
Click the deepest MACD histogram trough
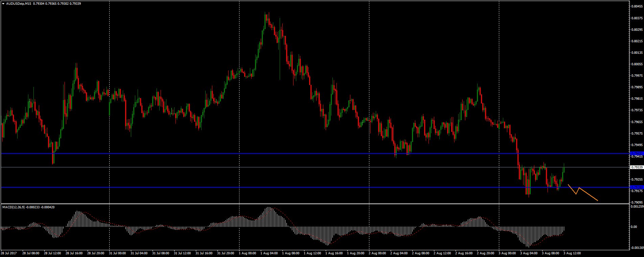pyautogui.click(x=528, y=246)
